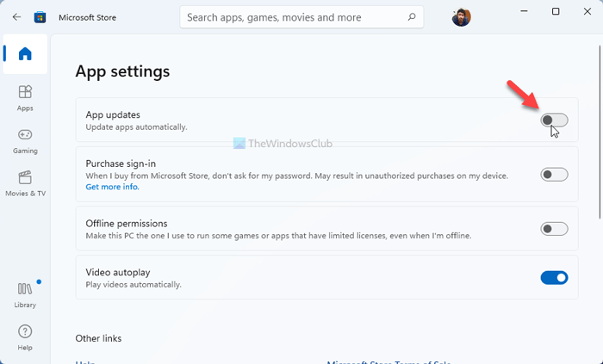Open the Get more info link

tap(112, 187)
